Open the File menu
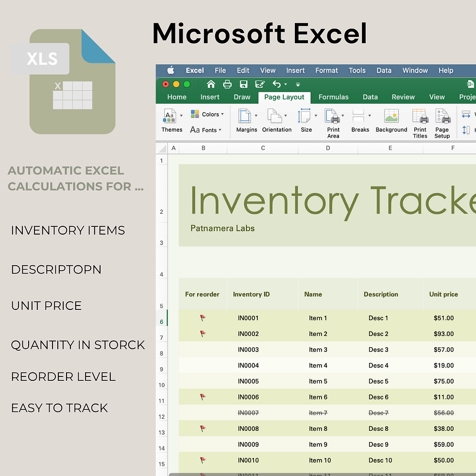 point(220,70)
